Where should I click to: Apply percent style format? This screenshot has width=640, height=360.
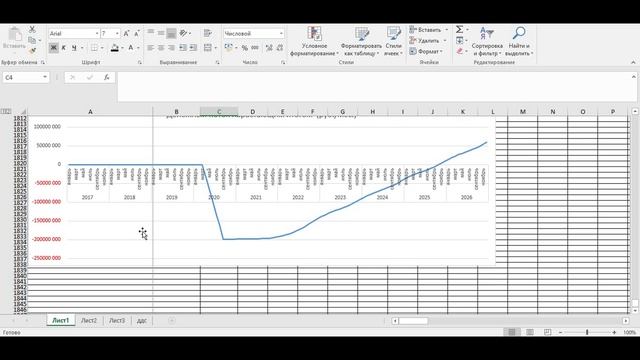[x=244, y=48]
